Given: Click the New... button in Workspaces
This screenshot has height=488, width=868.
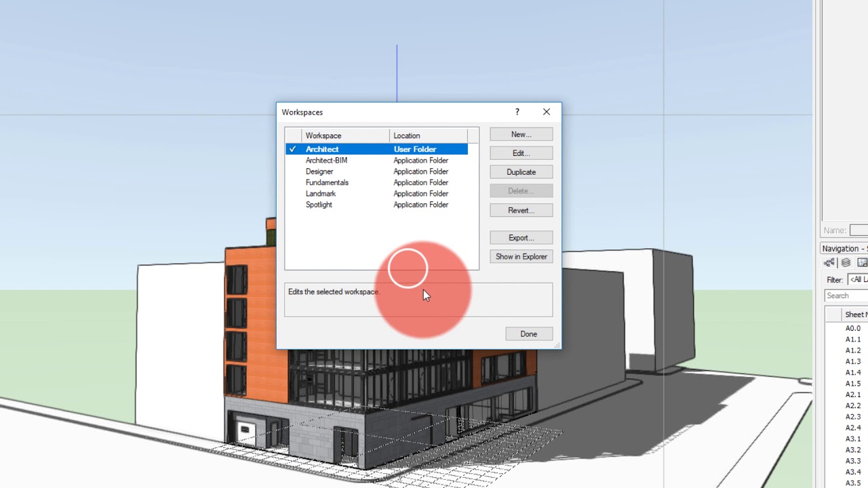Looking at the screenshot, I should [521, 134].
